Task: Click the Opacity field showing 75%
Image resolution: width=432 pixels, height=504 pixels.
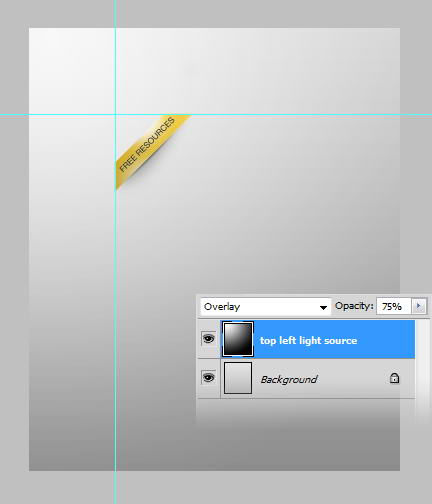Action: pyautogui.click(x=394, y=306)
